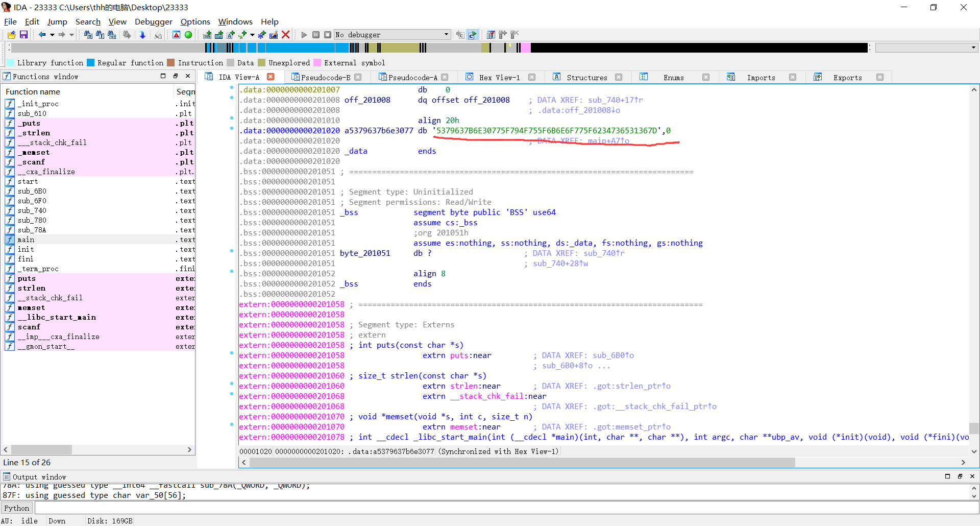This screenshot has width=980, height=526.
Task: Switch to the Pseudocode-A tab
Action: (x=413, y=77)
